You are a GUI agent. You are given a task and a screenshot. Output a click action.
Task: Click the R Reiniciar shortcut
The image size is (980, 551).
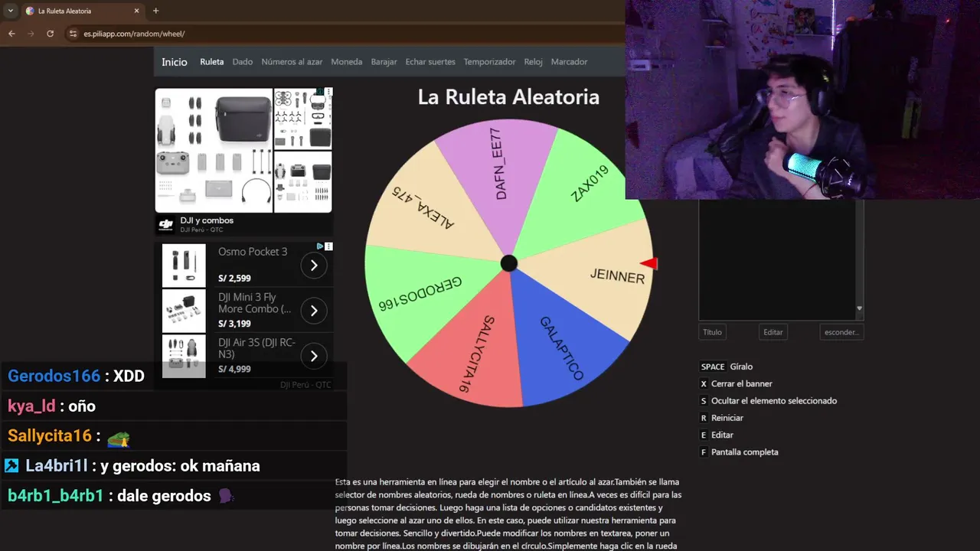click(x=721, y=418)
